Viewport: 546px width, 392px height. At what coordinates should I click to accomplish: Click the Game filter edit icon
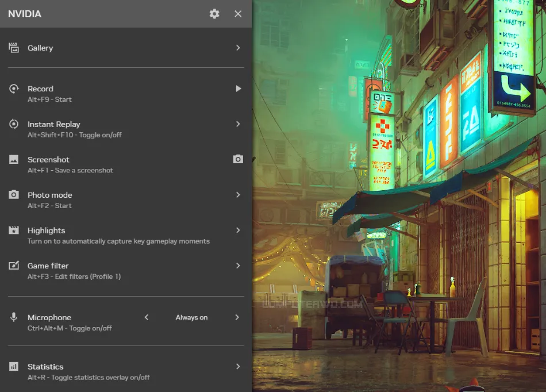pyautogui.click(x=14, y=266)
